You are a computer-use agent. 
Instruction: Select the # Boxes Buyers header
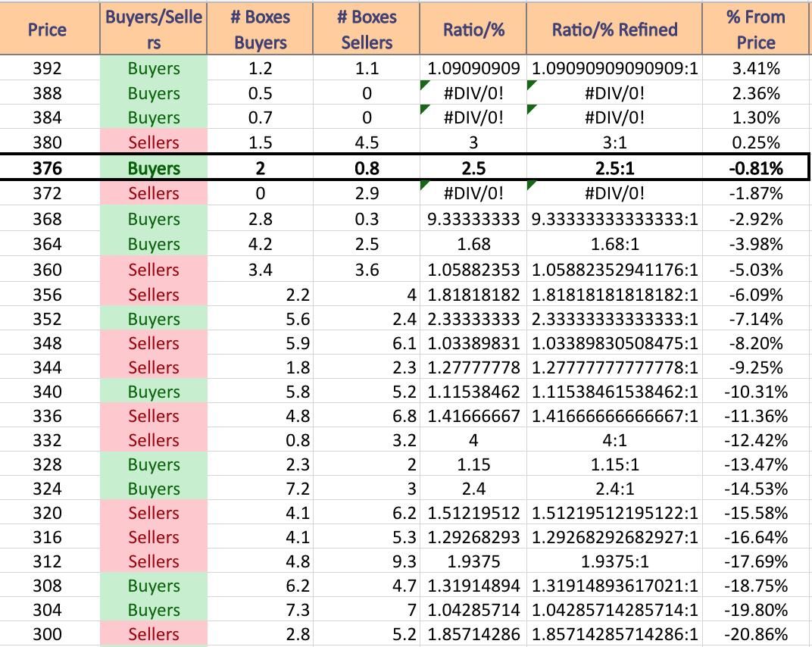[260, 29]
